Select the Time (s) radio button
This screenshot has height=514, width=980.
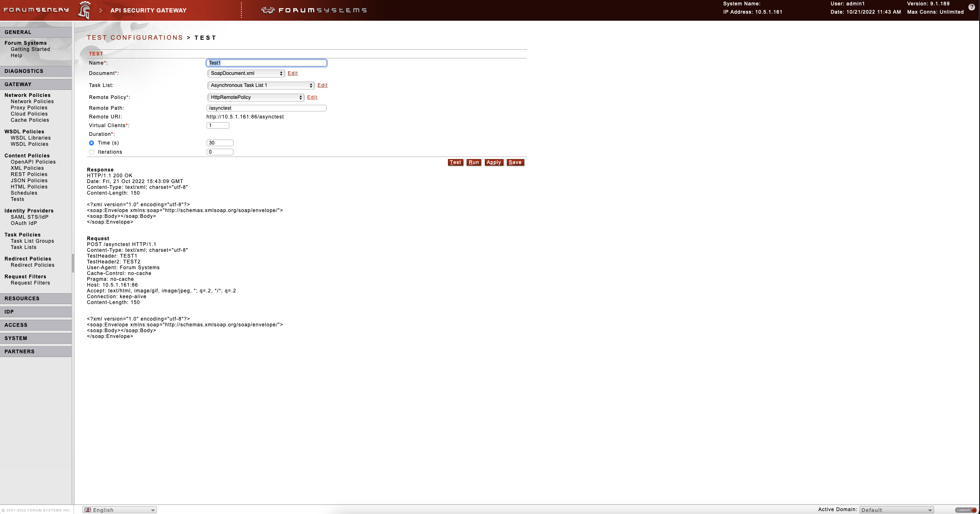91,143
